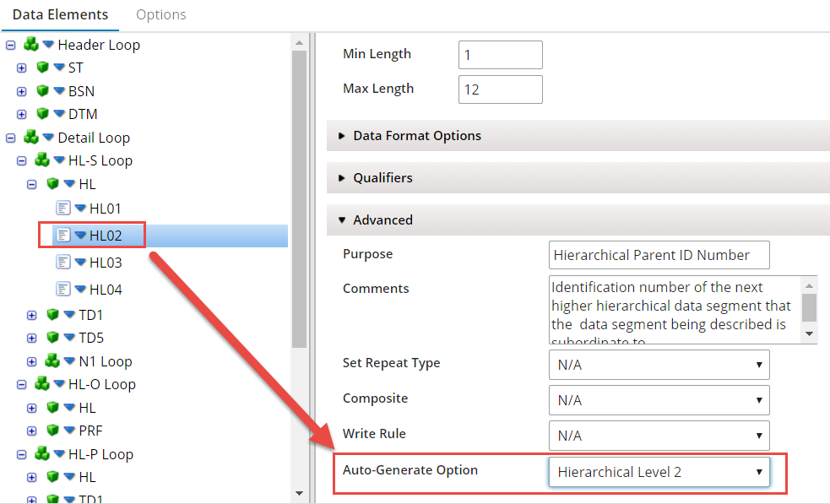Select the Data Elements tab
Screen dimensions: 830x504
(x=60, y=14)
